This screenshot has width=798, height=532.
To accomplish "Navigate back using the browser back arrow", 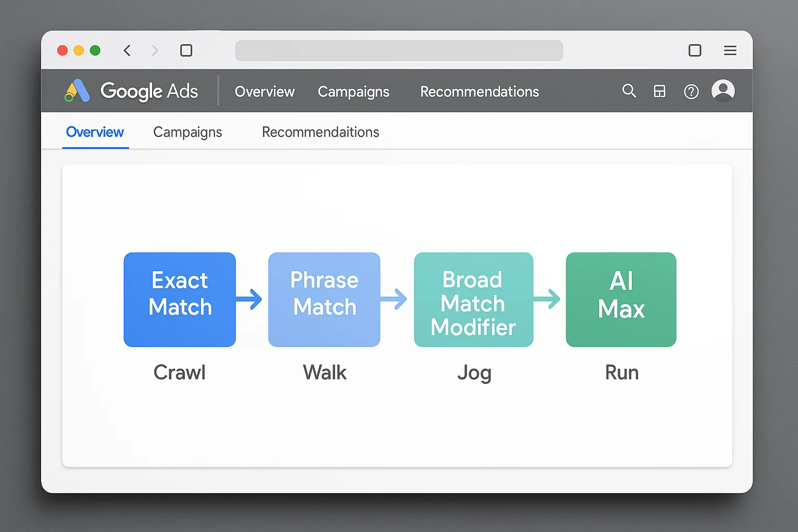I will 127,50.
